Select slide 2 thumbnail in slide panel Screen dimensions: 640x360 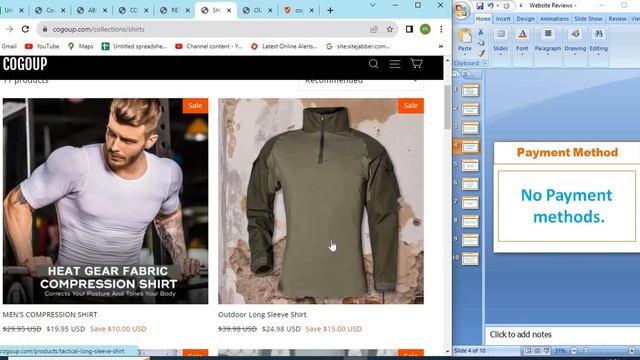[470, 109]
